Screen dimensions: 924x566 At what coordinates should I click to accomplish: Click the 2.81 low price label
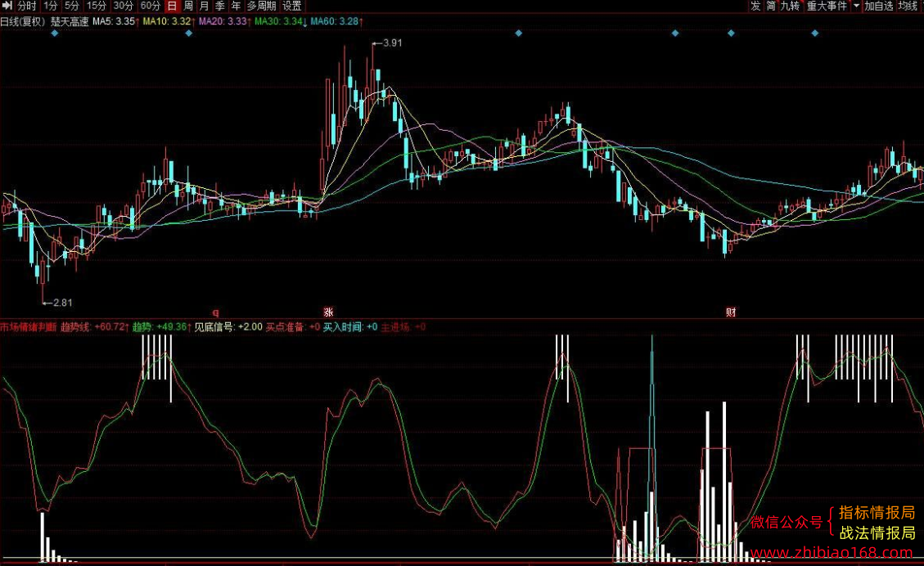[x=62, y=303]
